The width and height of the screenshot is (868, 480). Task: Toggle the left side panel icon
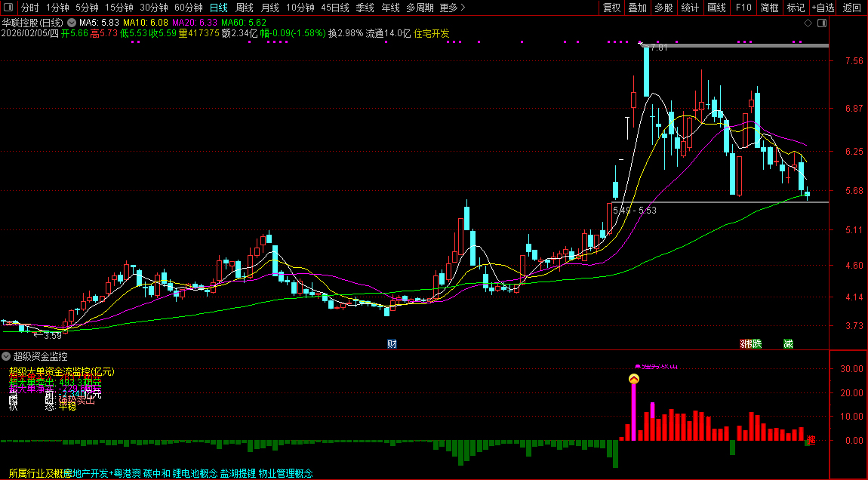pos(8,8)
